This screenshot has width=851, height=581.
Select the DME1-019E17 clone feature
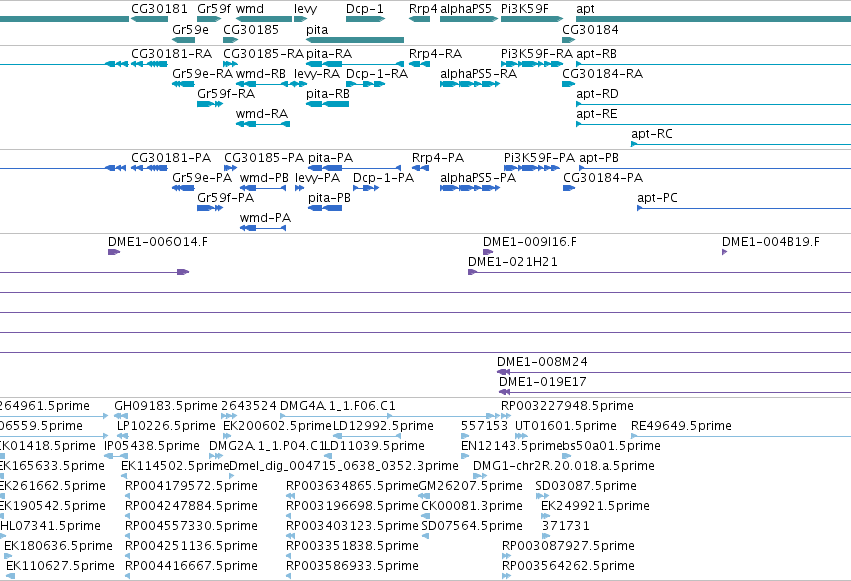(x=675, y=392)
